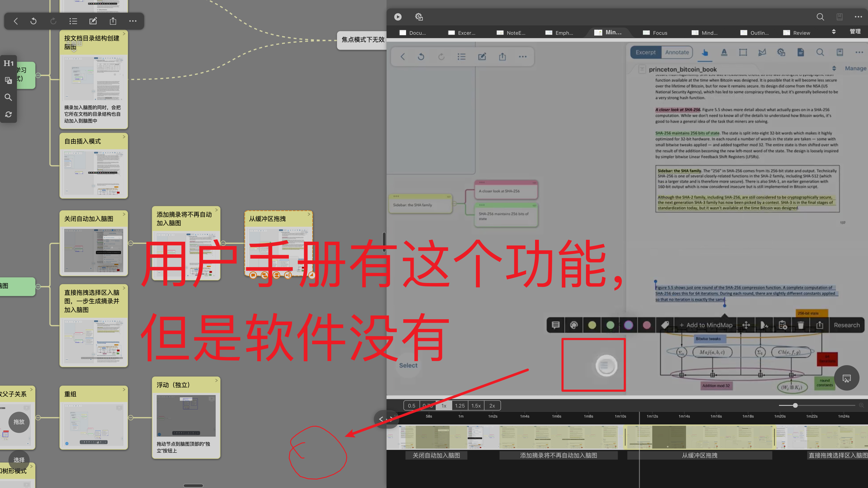Play the video in right window
This screenshot has width=868, height=488.
click(x=398, y=17)
